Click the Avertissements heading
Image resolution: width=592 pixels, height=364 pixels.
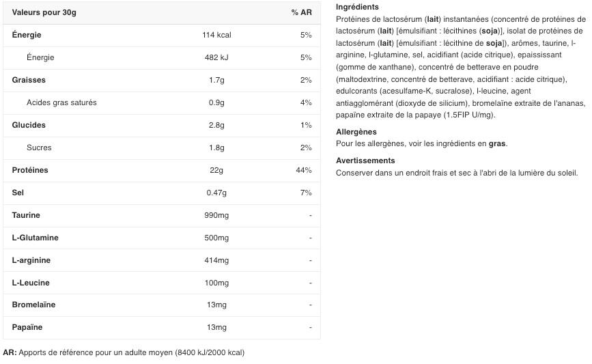click(x=365, y=160)
